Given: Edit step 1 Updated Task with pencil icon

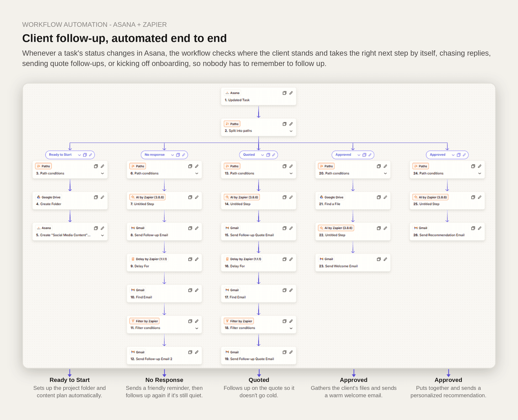Looking at the screenshot, I should point(291,93).
